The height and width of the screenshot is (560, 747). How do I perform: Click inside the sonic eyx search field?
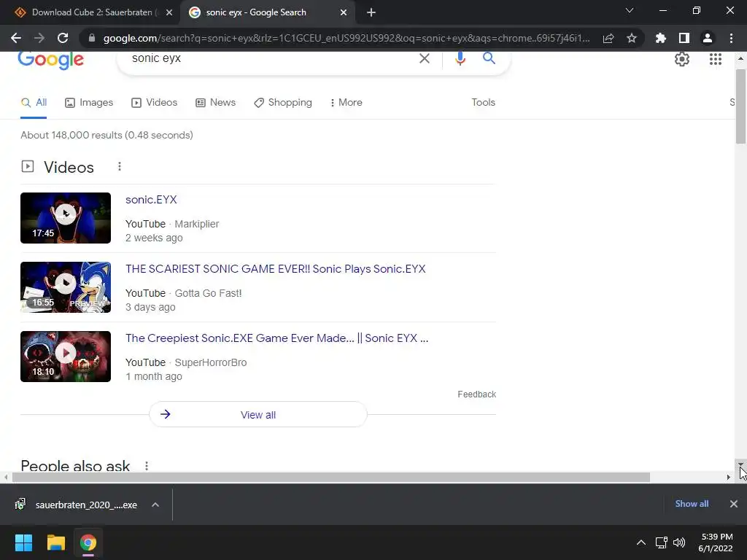271,58
